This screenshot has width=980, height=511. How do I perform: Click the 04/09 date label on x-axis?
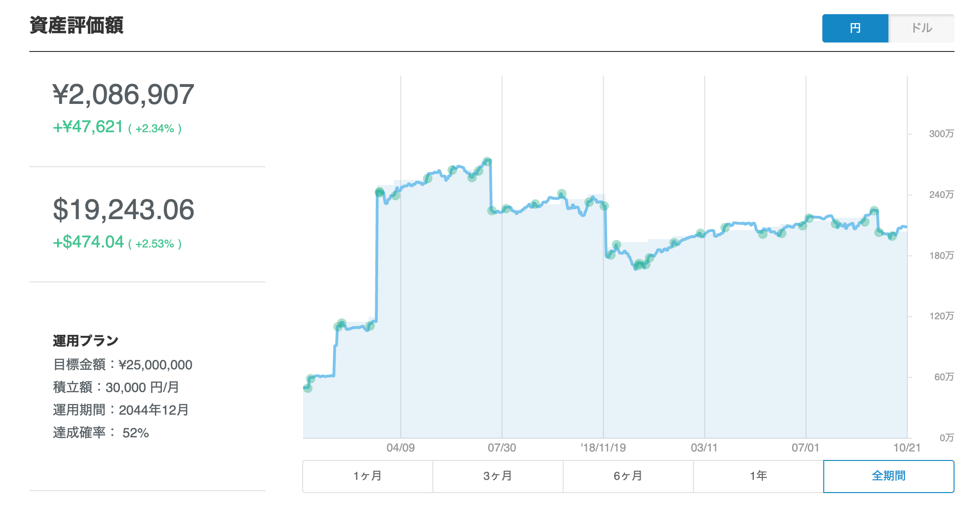(400, 448)
